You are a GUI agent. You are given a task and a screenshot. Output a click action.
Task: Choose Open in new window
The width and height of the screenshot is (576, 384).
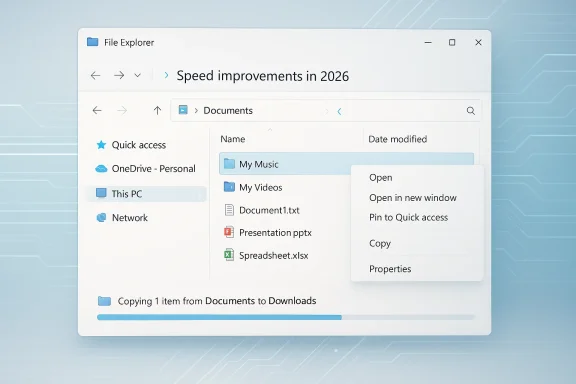(x=413, y=198)
